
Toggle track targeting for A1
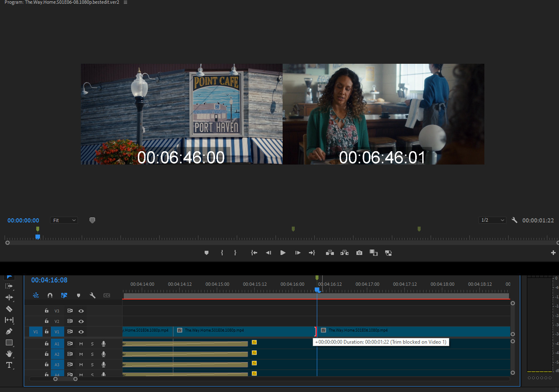pyautogui.click(x=57, y=344)
